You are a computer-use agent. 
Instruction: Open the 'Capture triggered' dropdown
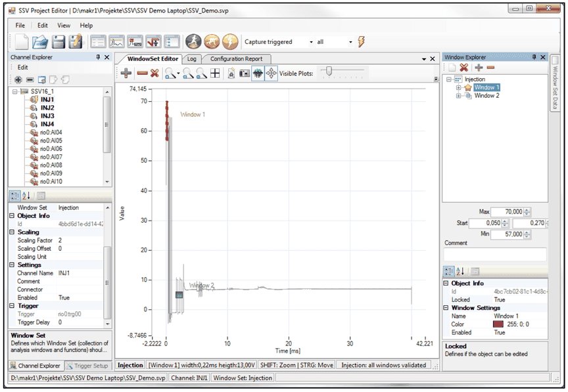click(x=311, y=42)
